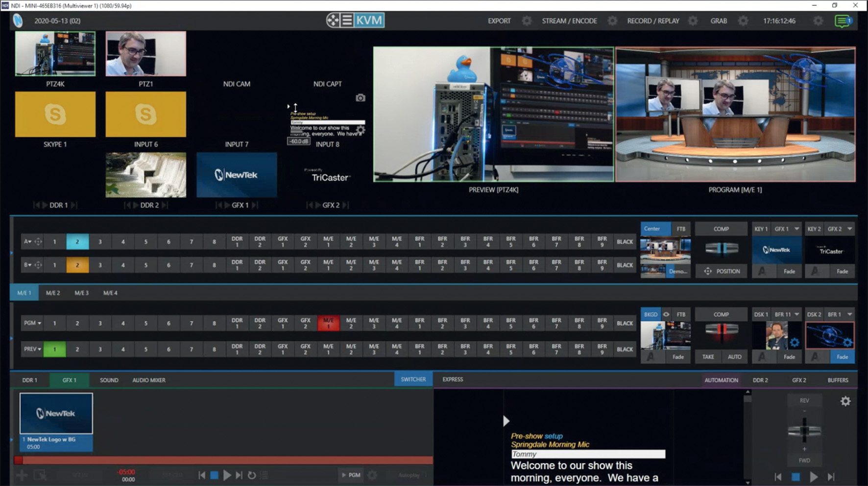Click the loop icon in GFX 1 player
868x486 pixels.
(x=252, y=475)
